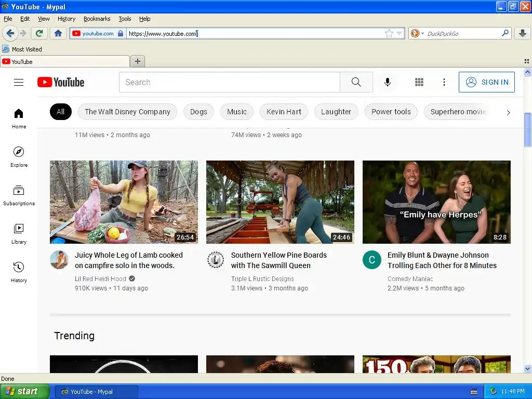
Task: Filter by the Dogs chip
Action: coord(199,112)
